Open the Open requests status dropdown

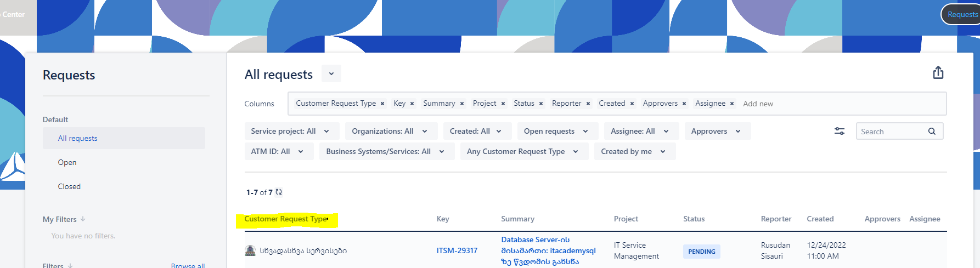coord(557,131)
